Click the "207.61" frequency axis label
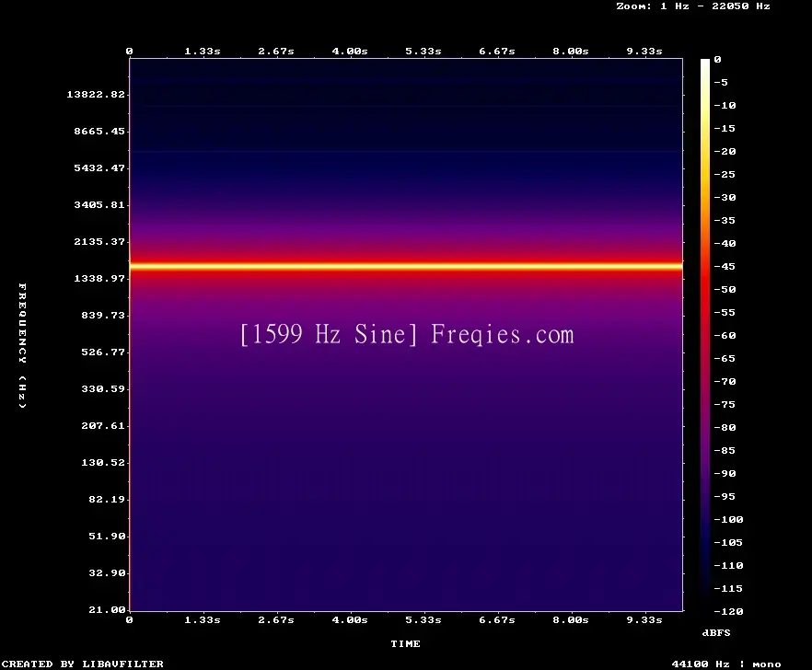Image resolution: width=812 pixels, height=670 pixels. [x=103, y=425]
